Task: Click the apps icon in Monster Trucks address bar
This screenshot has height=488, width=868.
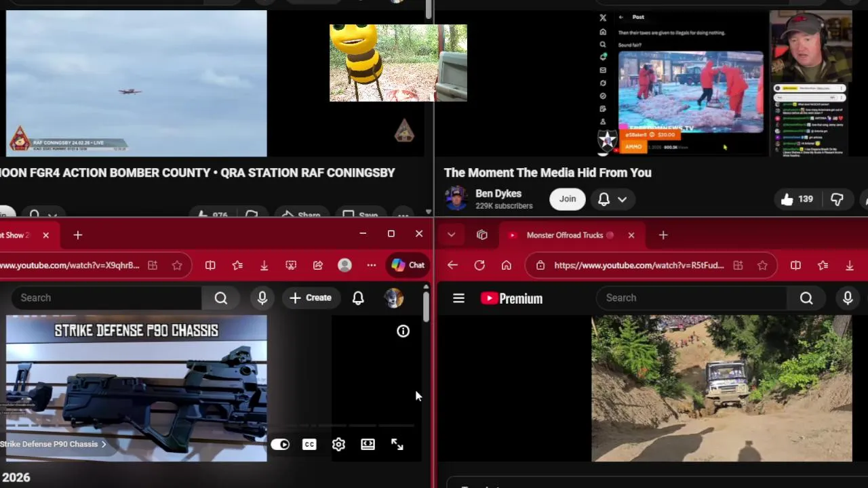Action: point(738,265)
